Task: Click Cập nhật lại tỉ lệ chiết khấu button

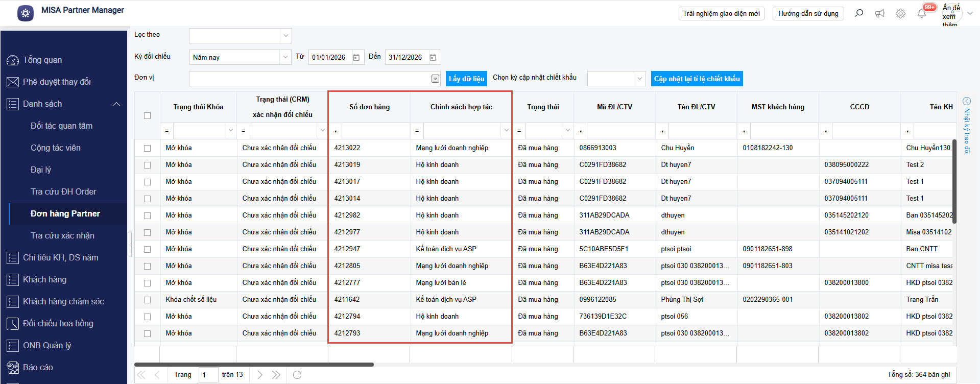Action: pos(697,79)
